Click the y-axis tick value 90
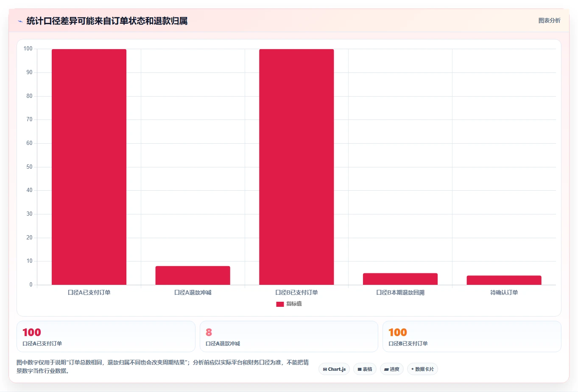The height and width of the screenshot is (392, 578). (x=29, y=72)
